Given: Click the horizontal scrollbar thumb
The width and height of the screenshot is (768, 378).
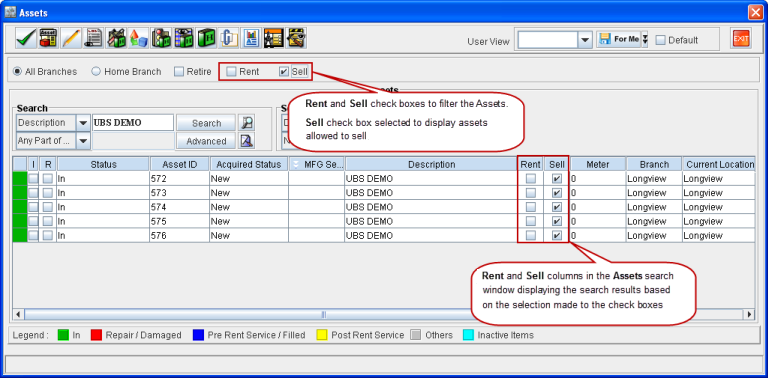Looking at the screenshot, I should click(x=323, y=314).
